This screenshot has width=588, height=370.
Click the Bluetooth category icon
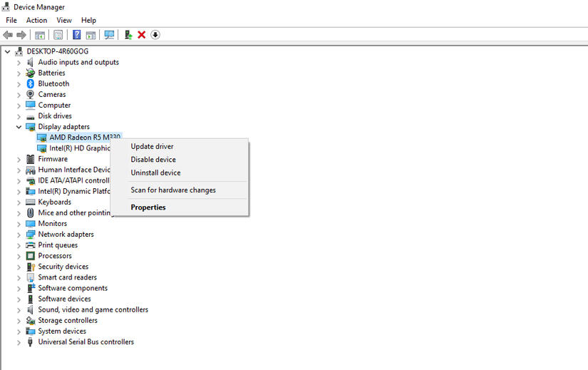[31, 83]
